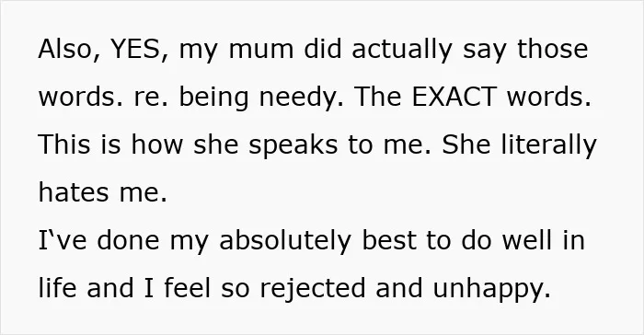Click on the word "actually"
The height and width of the screenshot is (335, 644).
point(402,50)
